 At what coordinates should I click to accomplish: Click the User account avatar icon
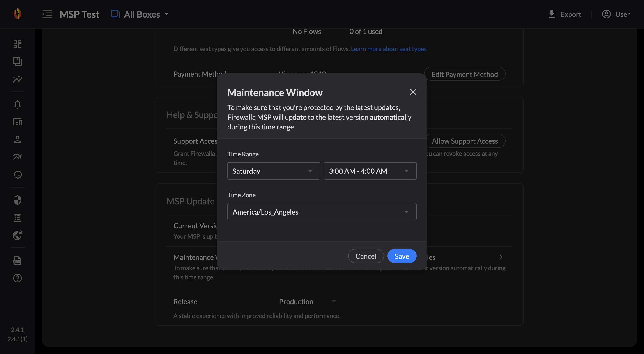(x=606, y=14)
